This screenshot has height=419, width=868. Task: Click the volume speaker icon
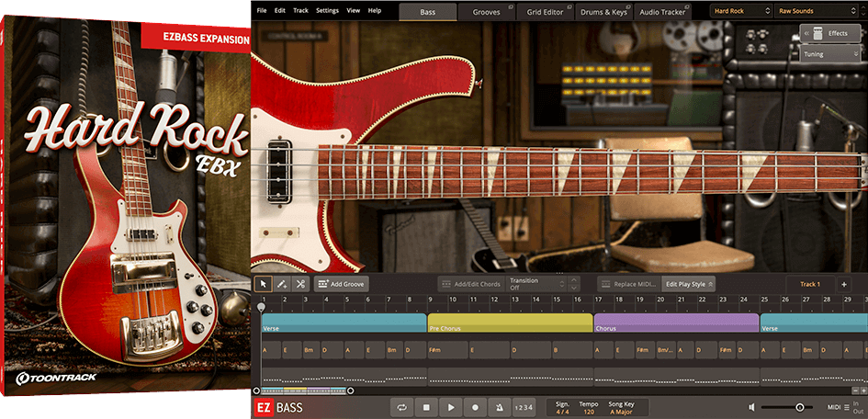tap(751, 407)
